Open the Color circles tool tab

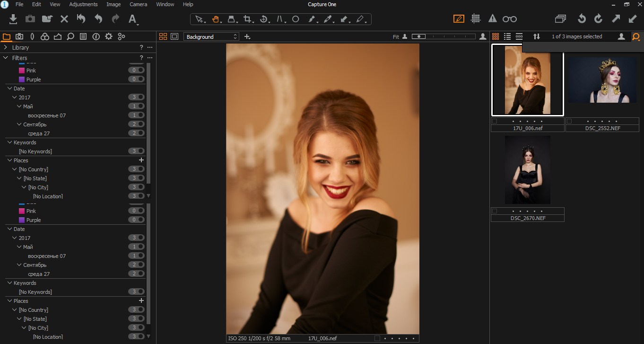click(x=45, y=36)
